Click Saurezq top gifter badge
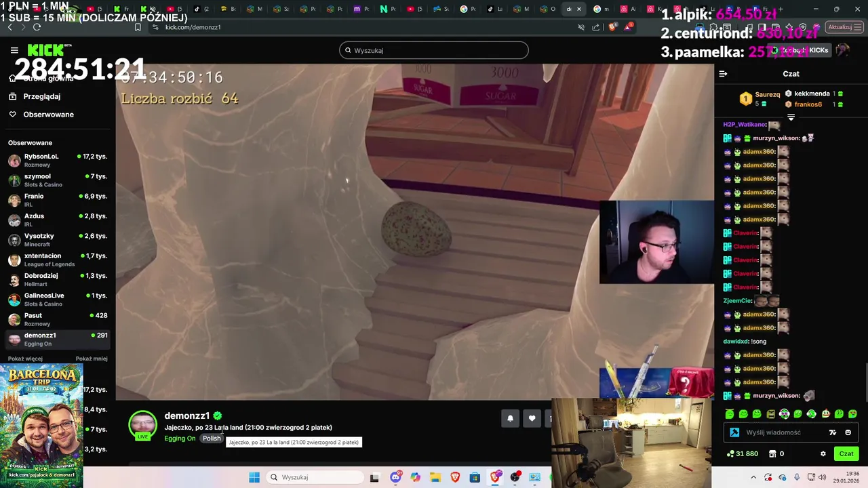The width and height of the screenshot is (868, 488). coord(746,99)
